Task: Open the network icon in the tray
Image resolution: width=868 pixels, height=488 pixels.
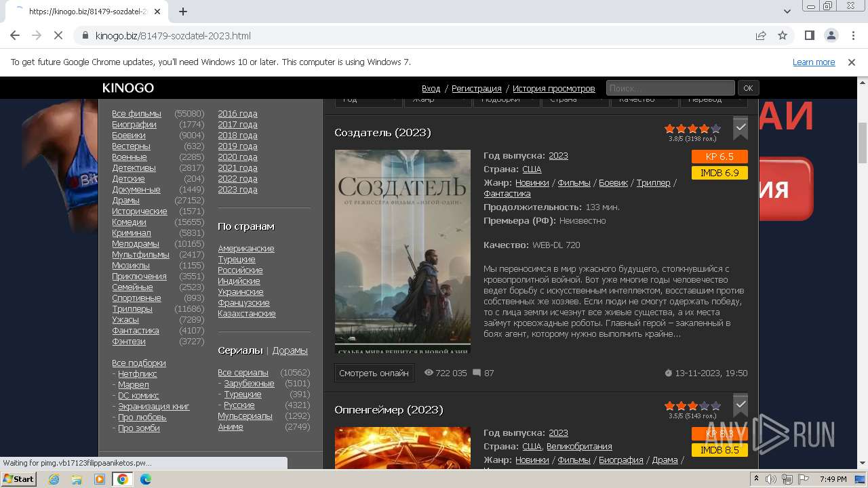Action: tap(787, 479)
